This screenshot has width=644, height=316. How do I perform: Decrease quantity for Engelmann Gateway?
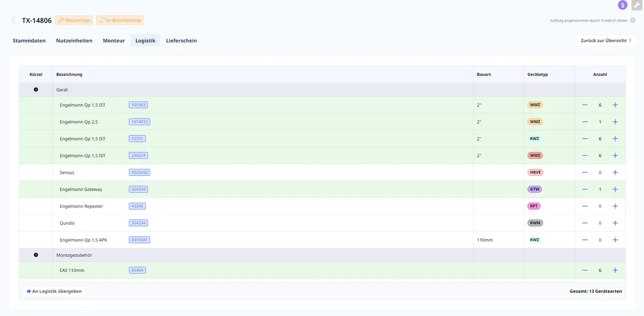click(585, 189)
